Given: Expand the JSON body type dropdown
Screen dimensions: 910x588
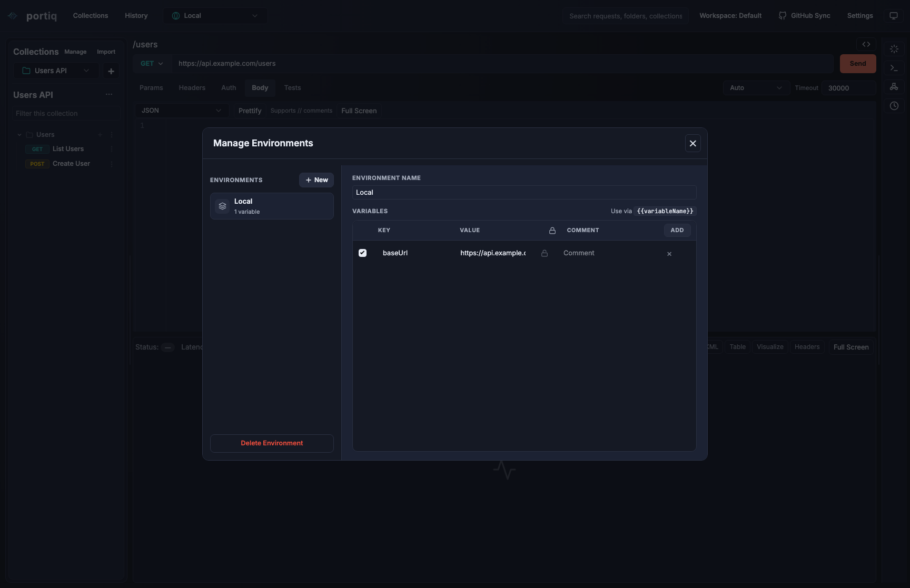Looking at the screenshot, I should click(x=182, y=111).
